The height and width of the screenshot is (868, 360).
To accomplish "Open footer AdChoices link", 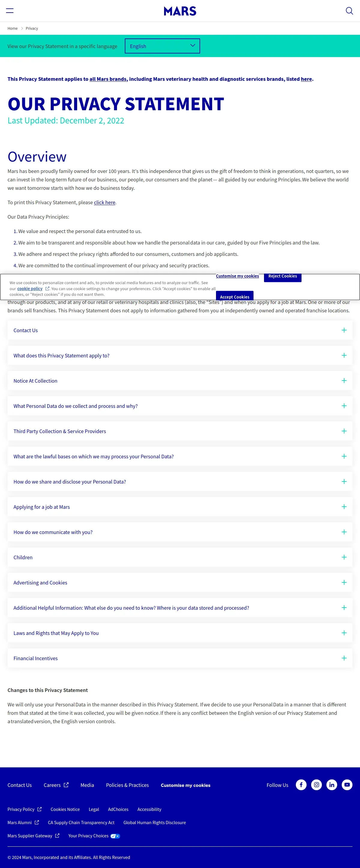I will tap(118, 809).
